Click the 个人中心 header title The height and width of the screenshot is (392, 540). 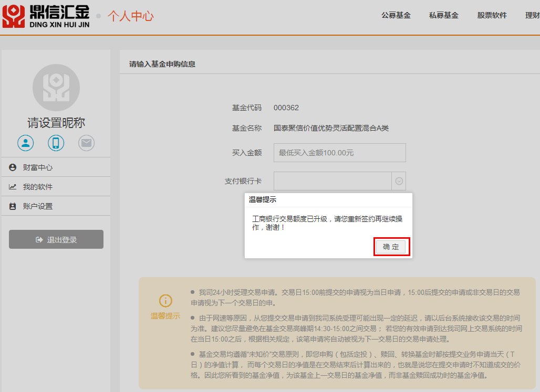pos(130,16)
